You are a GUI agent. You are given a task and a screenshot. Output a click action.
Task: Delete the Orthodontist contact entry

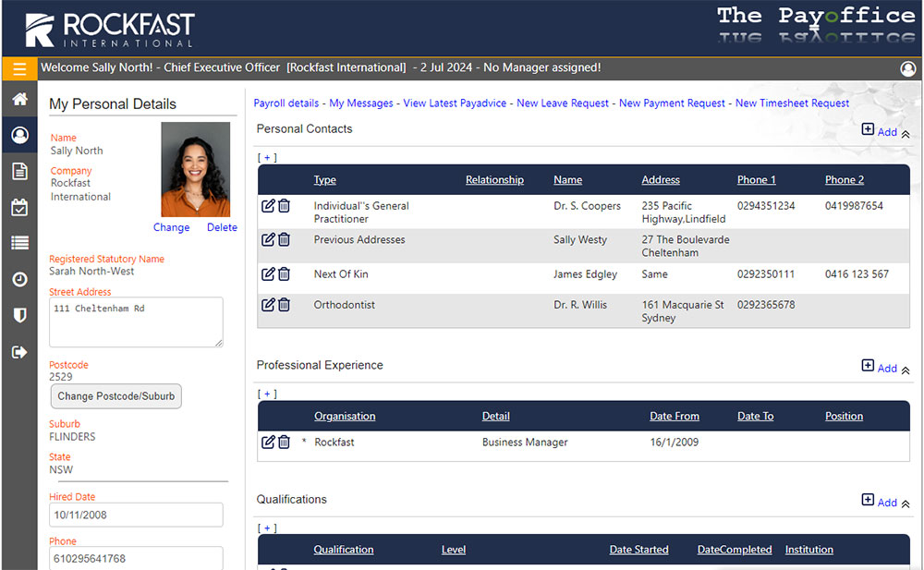(x=284, y=304)
